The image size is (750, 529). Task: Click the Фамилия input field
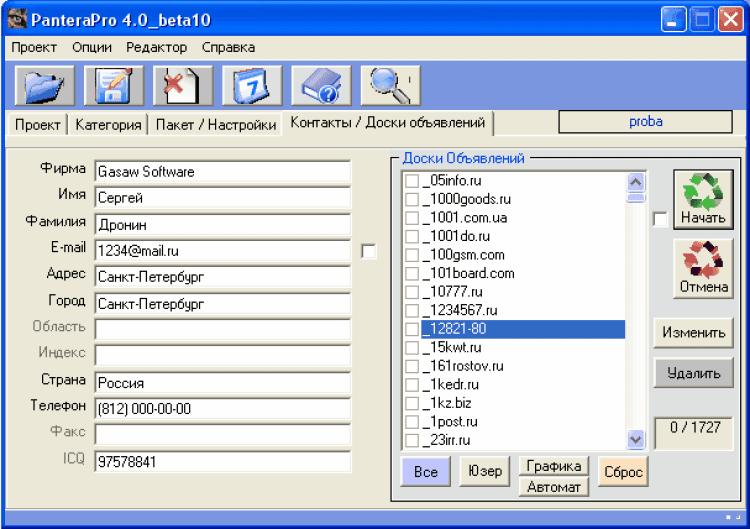(223, 225)
